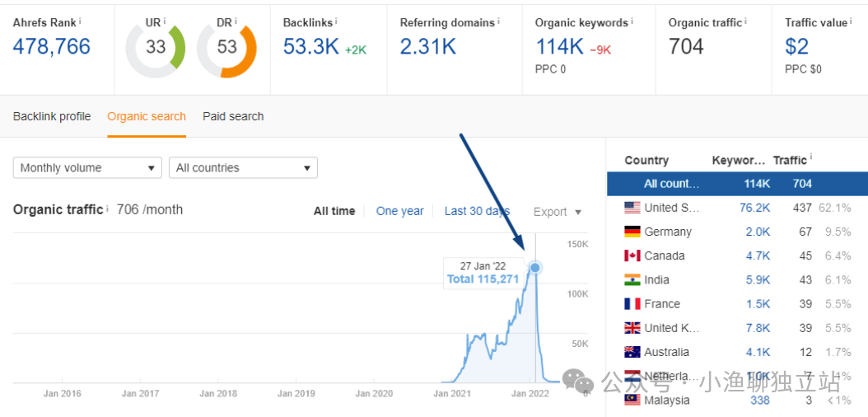Screen dimensions: 868x417
Task: Click the +2K backlinks change value
Action: [356, 49]
